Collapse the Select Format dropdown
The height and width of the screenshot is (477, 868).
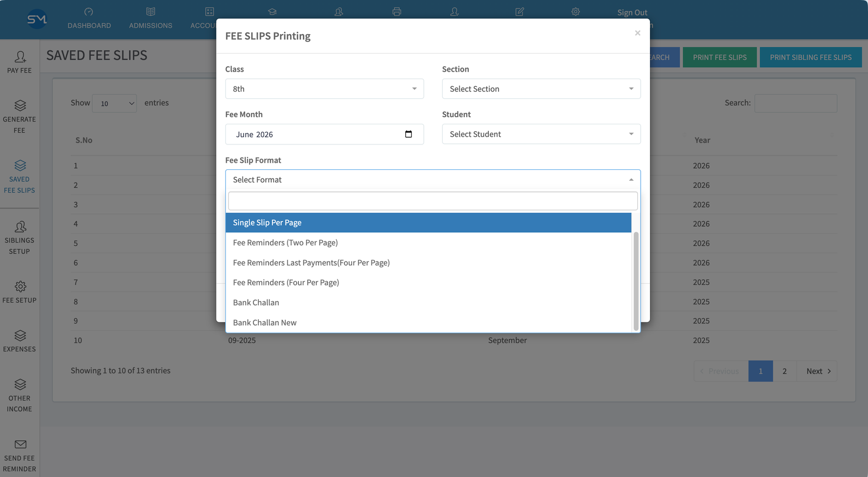click(433, 180)
